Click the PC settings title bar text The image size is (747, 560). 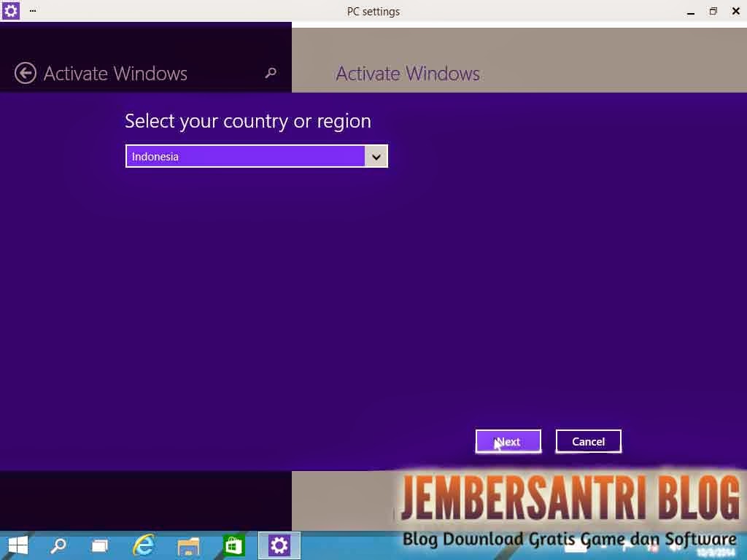(373, 11)
